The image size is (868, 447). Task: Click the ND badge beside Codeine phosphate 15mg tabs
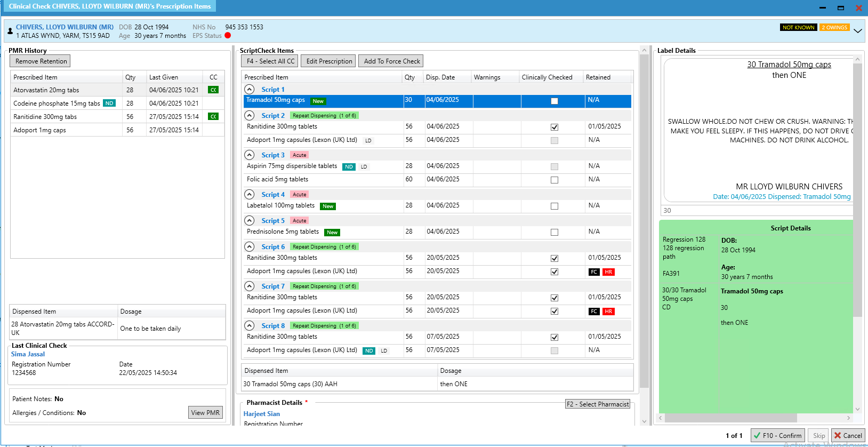(109, 103)
